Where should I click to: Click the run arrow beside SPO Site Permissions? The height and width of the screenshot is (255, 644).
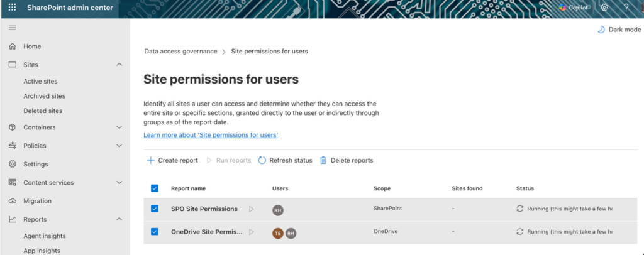251,209
